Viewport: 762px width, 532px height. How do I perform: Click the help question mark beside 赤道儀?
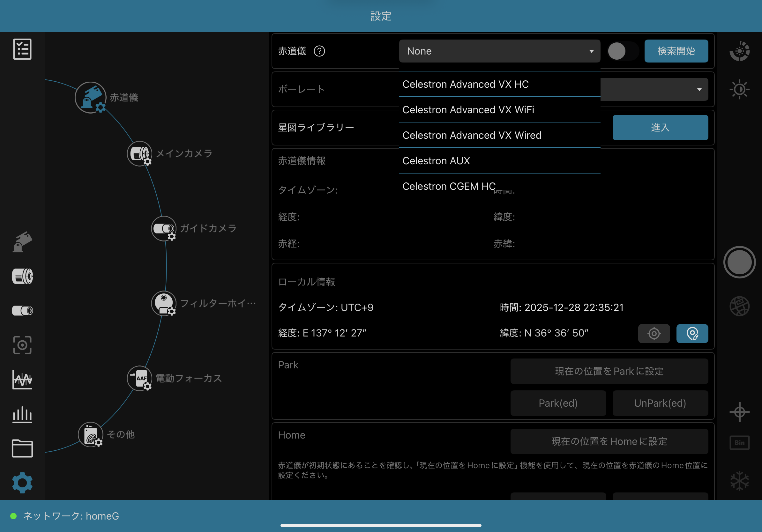(x=319, y=51)
